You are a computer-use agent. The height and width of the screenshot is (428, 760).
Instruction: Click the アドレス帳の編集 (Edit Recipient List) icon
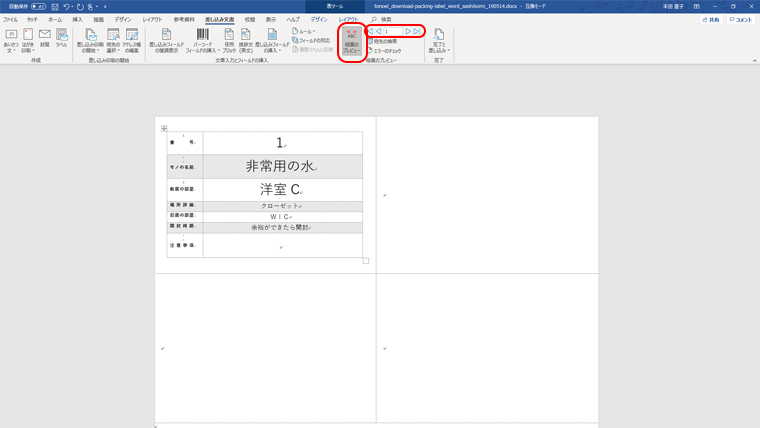coord(132,41)
